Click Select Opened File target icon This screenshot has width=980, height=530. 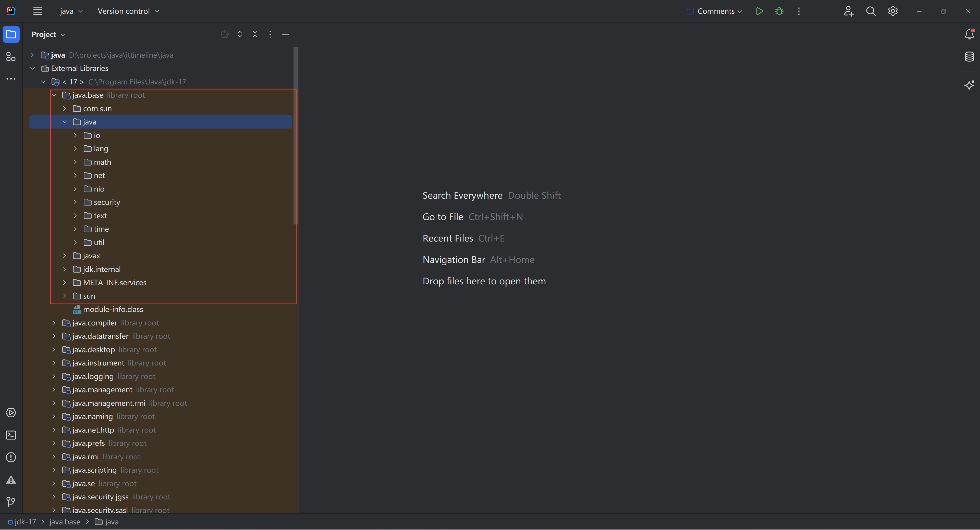click(225, 35)
